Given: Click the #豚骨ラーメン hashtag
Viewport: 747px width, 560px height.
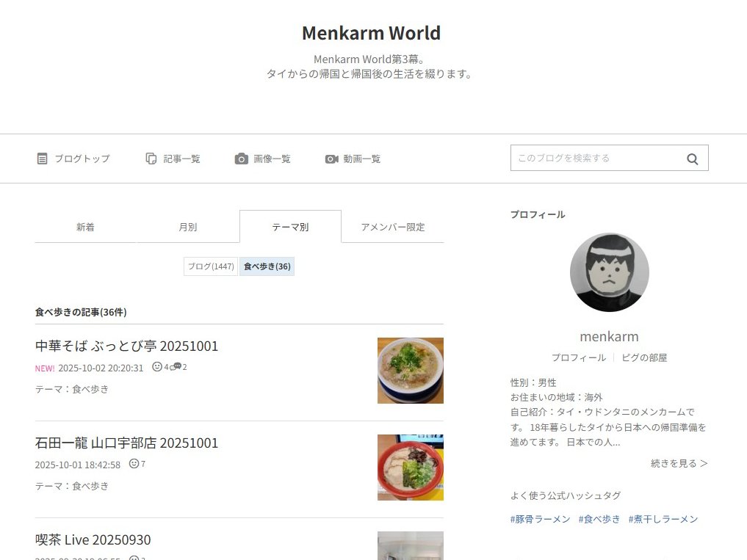Looking at the screenshot, I should 541,519.
